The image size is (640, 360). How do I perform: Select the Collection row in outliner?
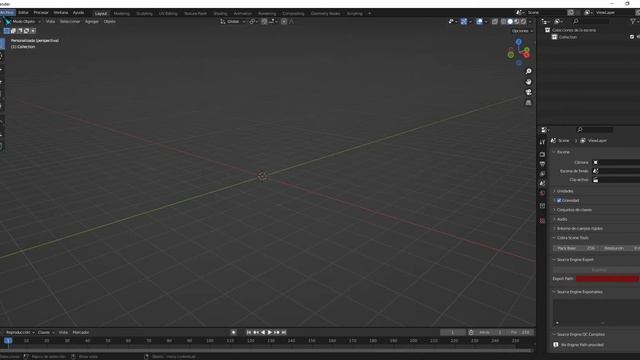568,37
